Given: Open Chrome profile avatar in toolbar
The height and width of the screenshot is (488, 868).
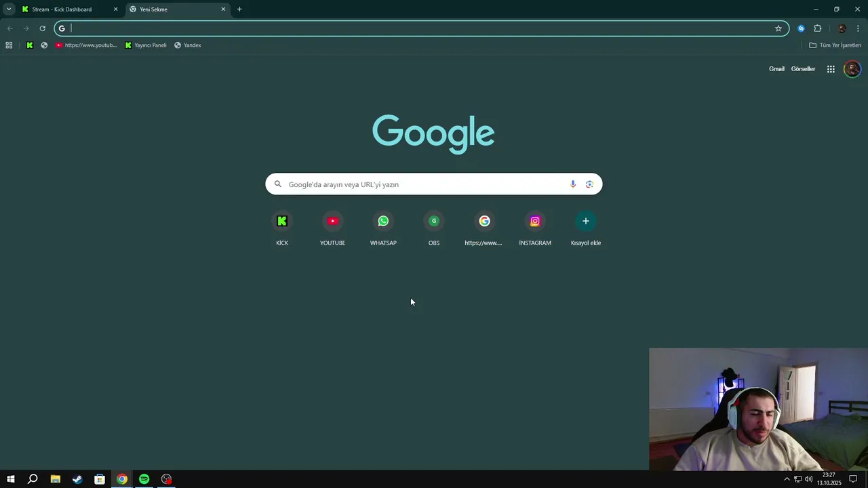Looking at the screenshot, I should coord(842,28).
